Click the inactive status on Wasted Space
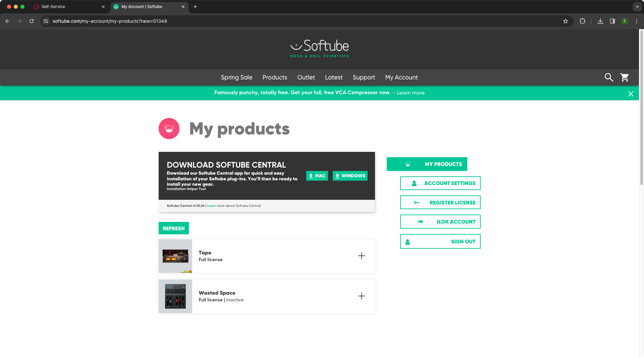Viewport: 644px width, 358px height. coord(235,300)
